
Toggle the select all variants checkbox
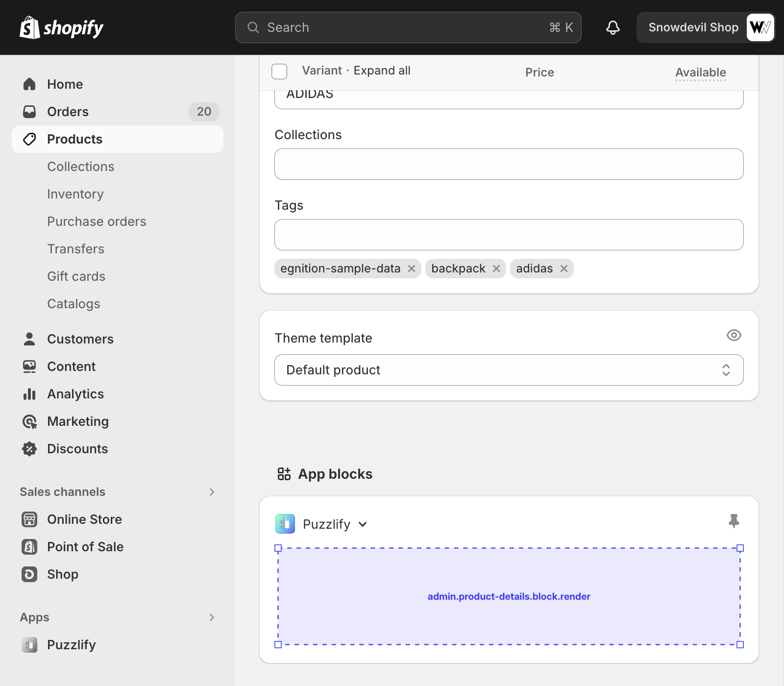pos(279,72)
